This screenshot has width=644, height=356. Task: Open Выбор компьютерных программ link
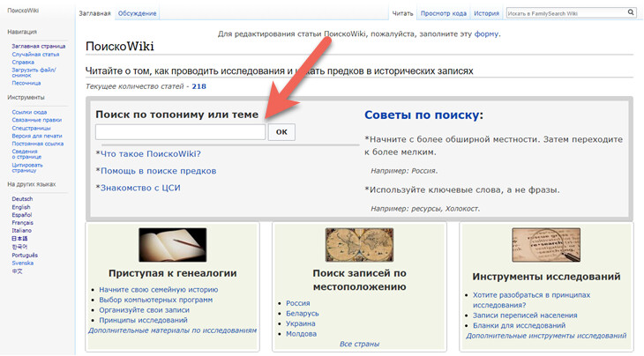155,300
